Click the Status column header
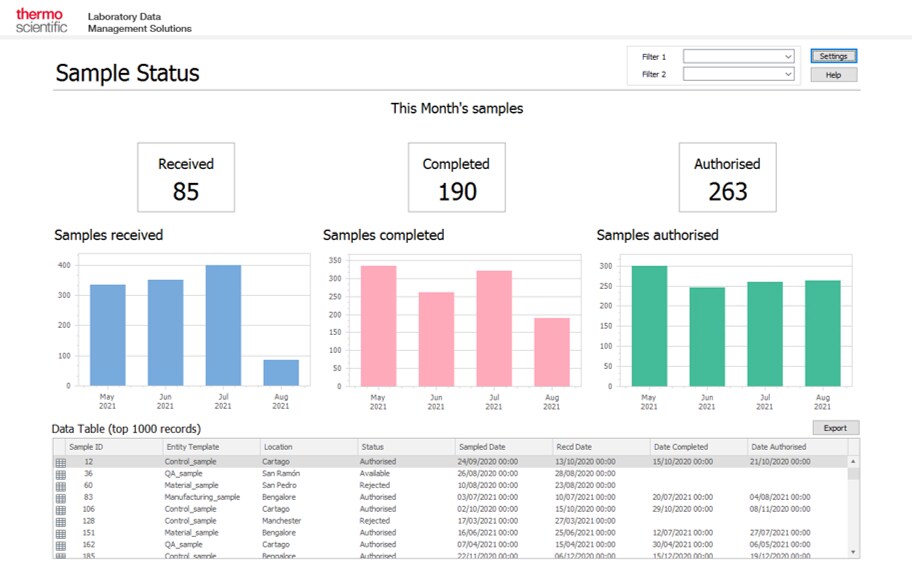Screen dimensions: 912x565 [x=372, y=447]
